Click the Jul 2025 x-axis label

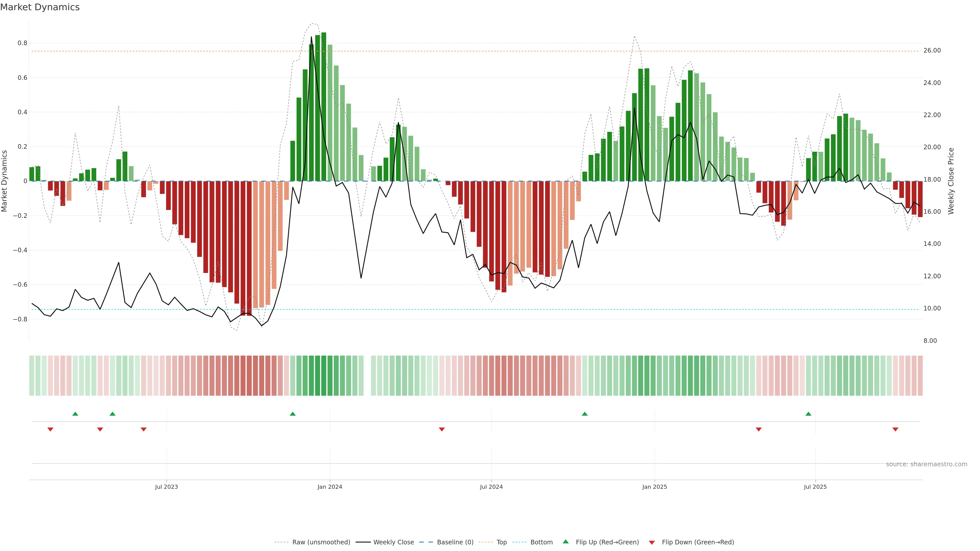[x=815, y=487]
